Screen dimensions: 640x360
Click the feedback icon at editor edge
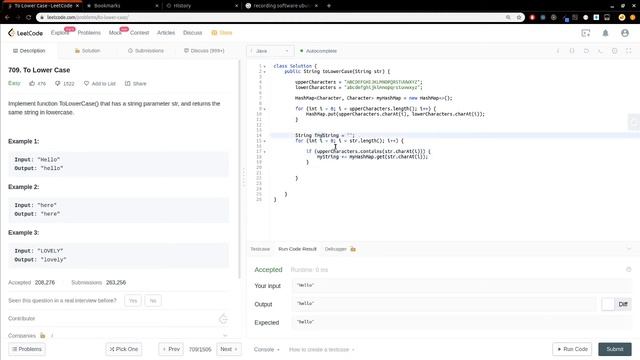pos(633,123)
